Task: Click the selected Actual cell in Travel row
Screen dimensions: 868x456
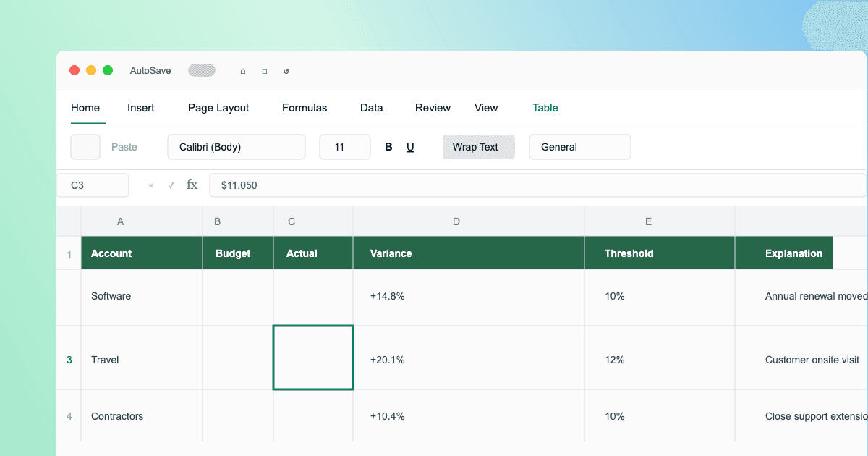Action: tap(313, 358)
